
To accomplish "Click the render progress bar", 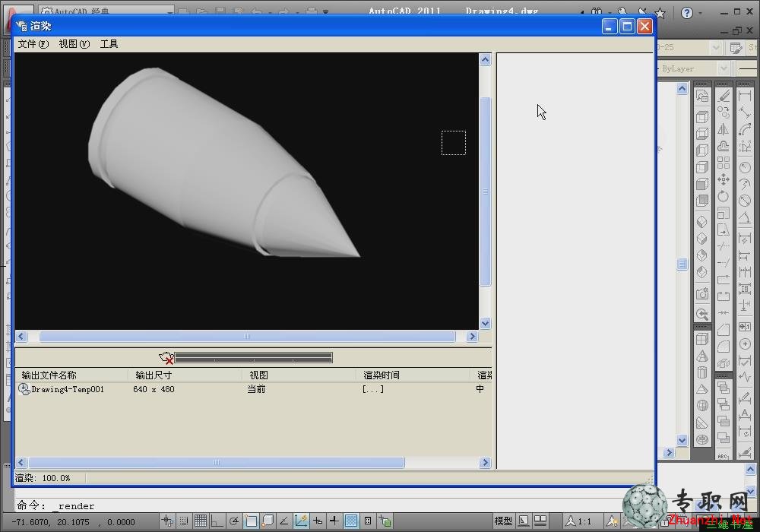I will pyautogui.click(x=254, y=358).
